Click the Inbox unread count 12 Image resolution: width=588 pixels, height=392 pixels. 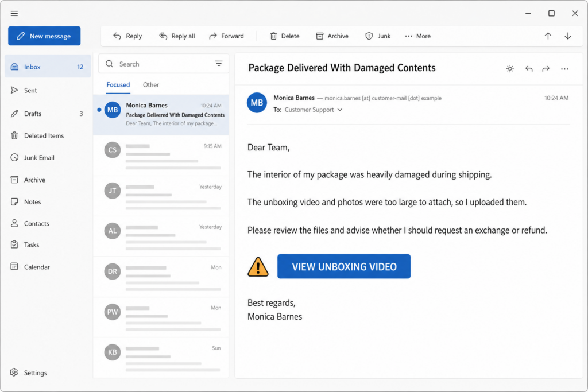pyautogui.click(x=80, y=67)
